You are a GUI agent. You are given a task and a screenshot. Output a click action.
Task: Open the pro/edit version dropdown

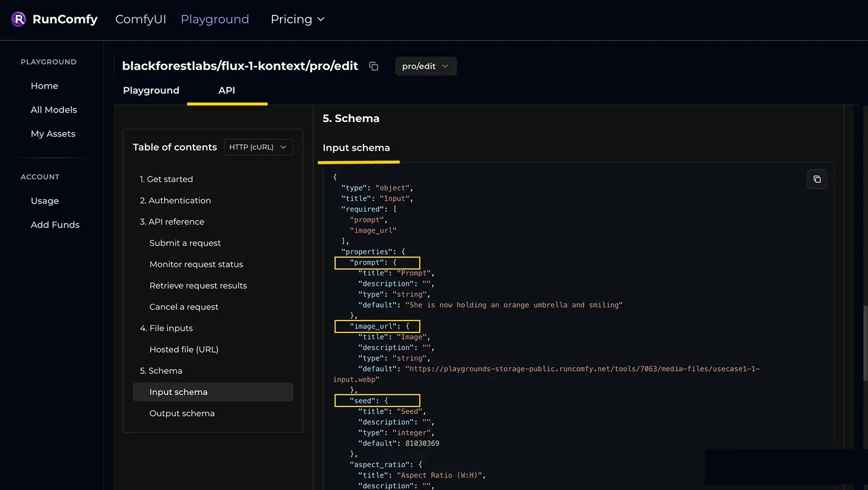(x=425, y=66)
